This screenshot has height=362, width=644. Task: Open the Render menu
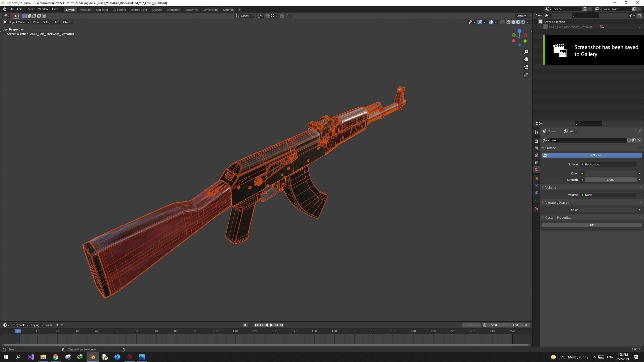tap(30, 9)
